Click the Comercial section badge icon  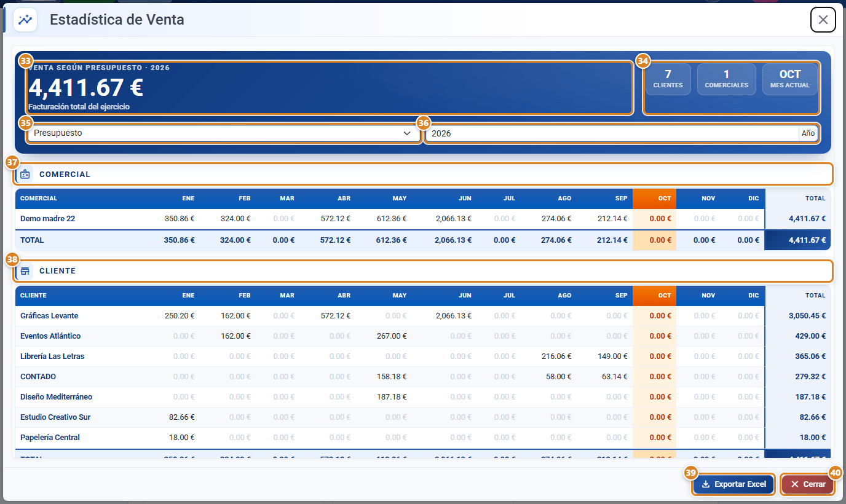(25, 175)
